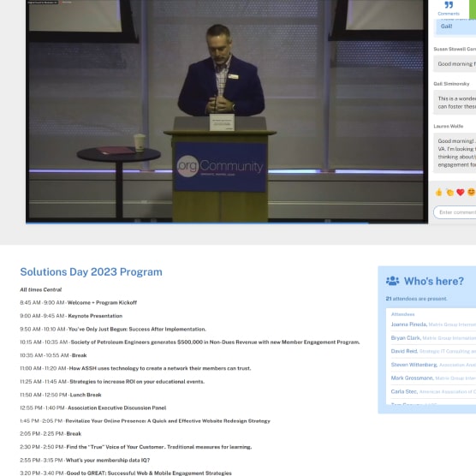The height and width of the screenshot is (476, 476).
Task: Select attendee Carla Stec in the list
Action: tap(433, 391)
